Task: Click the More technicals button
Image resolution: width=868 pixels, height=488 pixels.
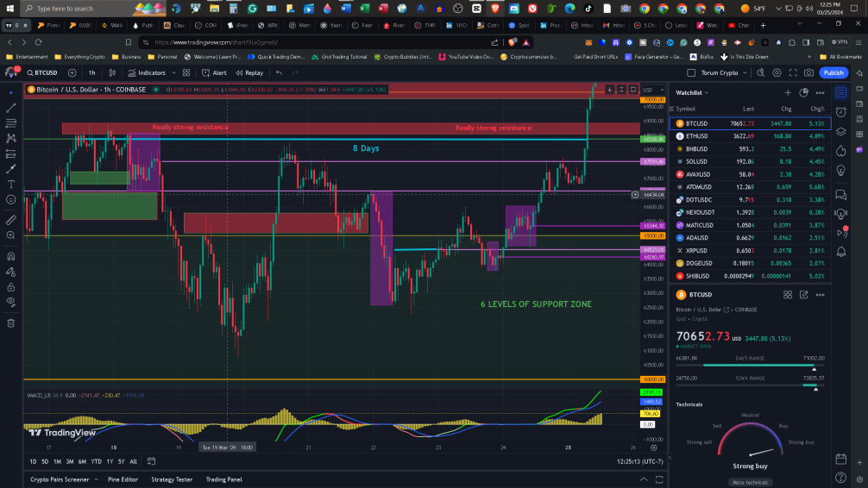Action: [750, 483]
